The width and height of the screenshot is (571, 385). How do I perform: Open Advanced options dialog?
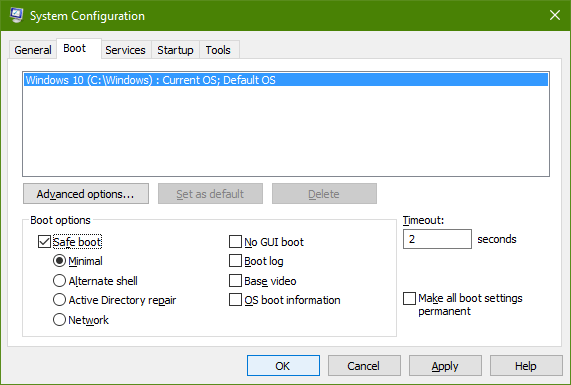pyautogui.click(x=86, y=194)
